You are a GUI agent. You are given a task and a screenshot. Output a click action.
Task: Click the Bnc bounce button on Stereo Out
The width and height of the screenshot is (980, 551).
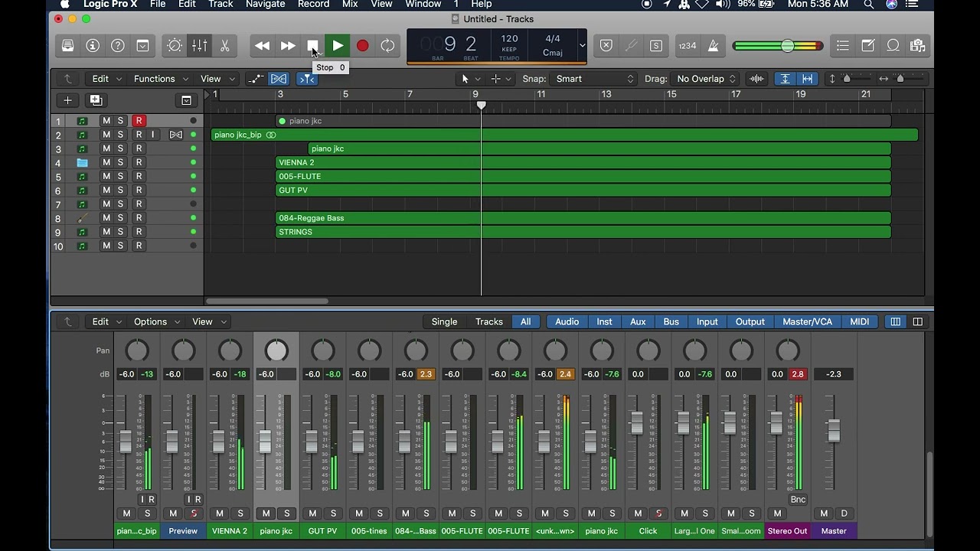(798, 500)
